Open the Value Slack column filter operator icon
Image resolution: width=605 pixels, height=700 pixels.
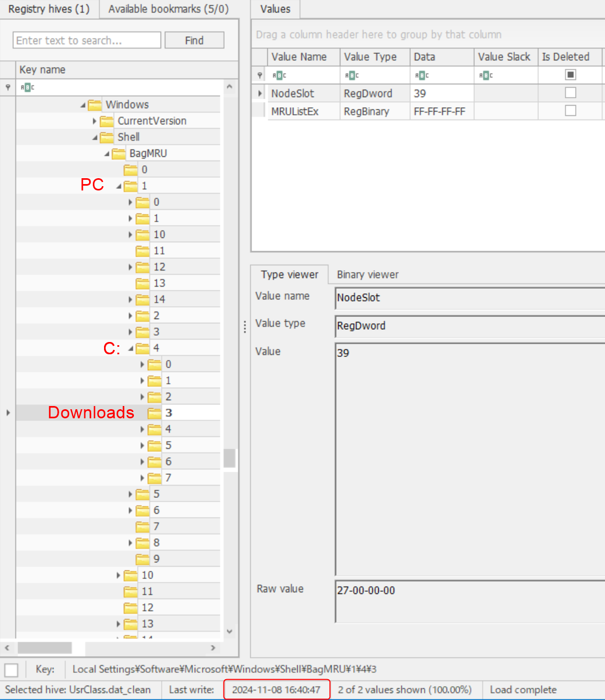(486, 75)
